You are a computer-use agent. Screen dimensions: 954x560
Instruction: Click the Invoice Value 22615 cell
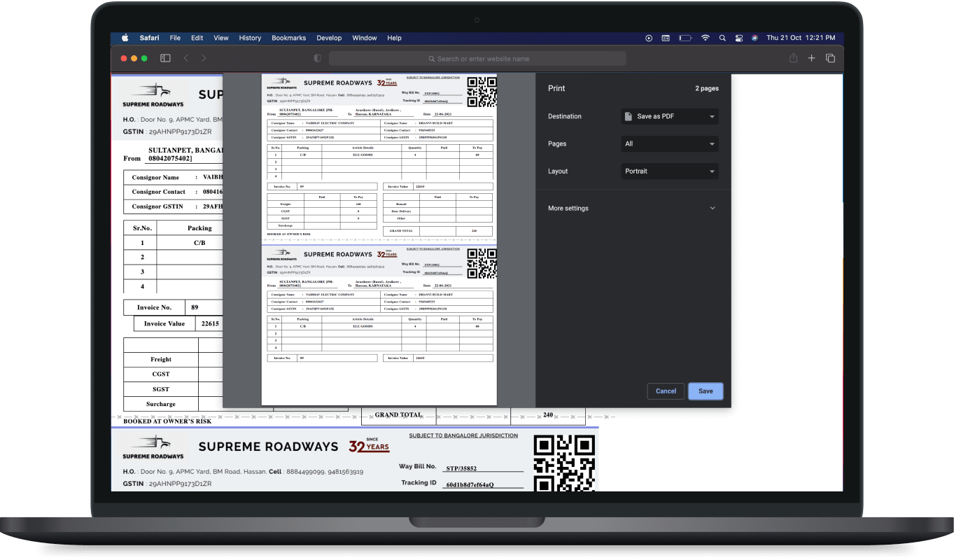210,324
